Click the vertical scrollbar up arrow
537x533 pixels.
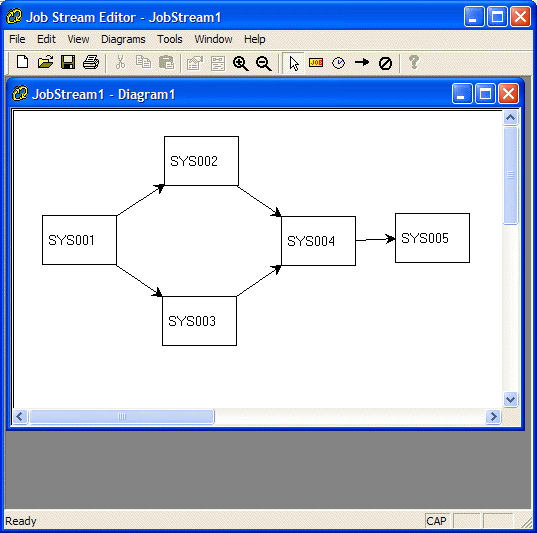(x=511, y=118)
